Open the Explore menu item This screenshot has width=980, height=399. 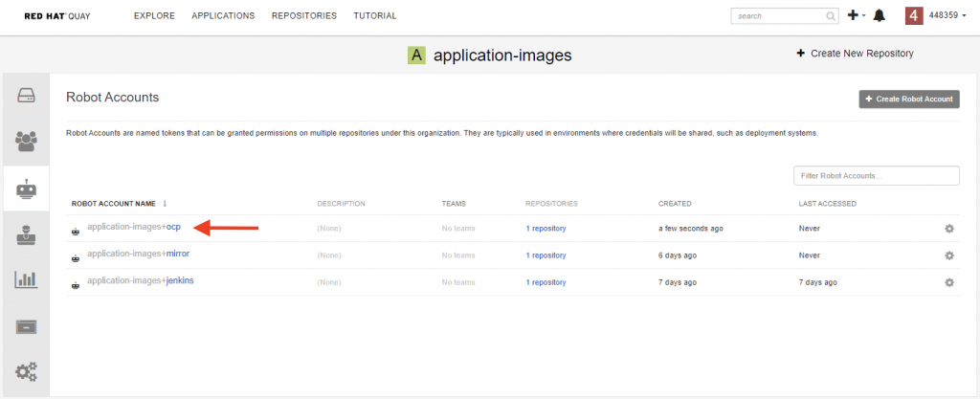154,15
